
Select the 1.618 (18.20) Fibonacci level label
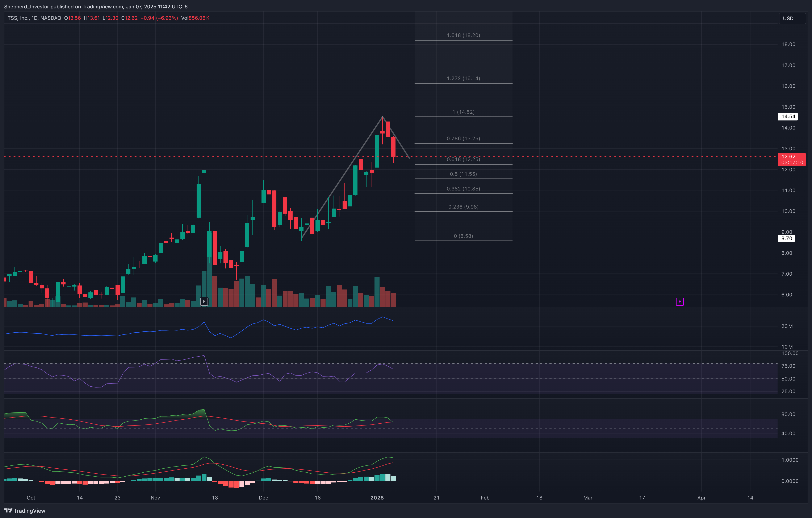463,35
